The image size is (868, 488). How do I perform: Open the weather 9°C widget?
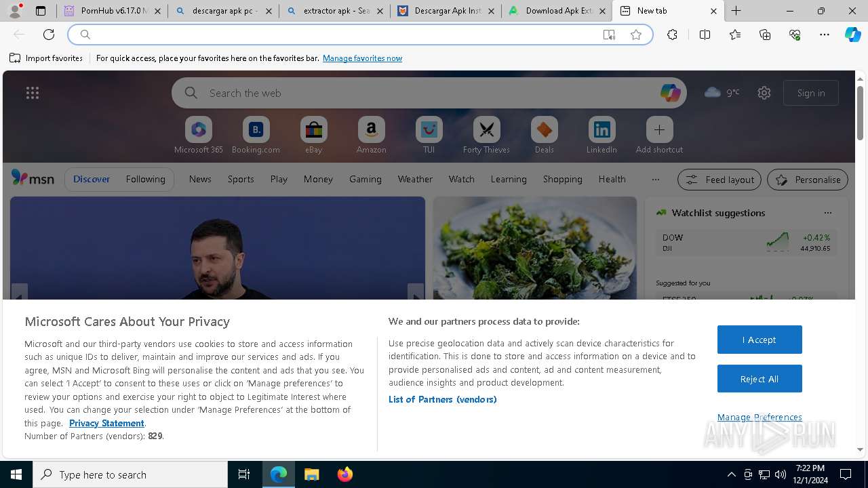pos(722,92)
